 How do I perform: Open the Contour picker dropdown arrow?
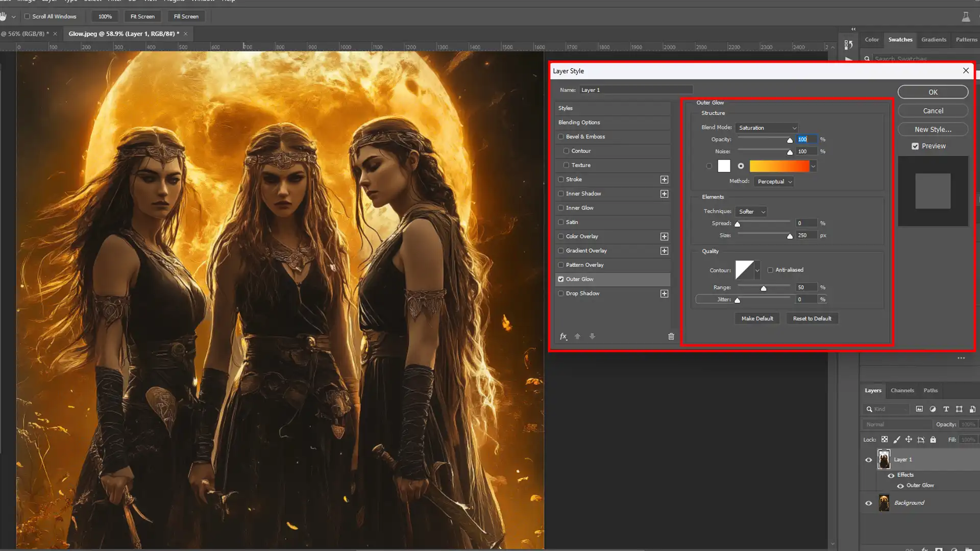(757, 270)
